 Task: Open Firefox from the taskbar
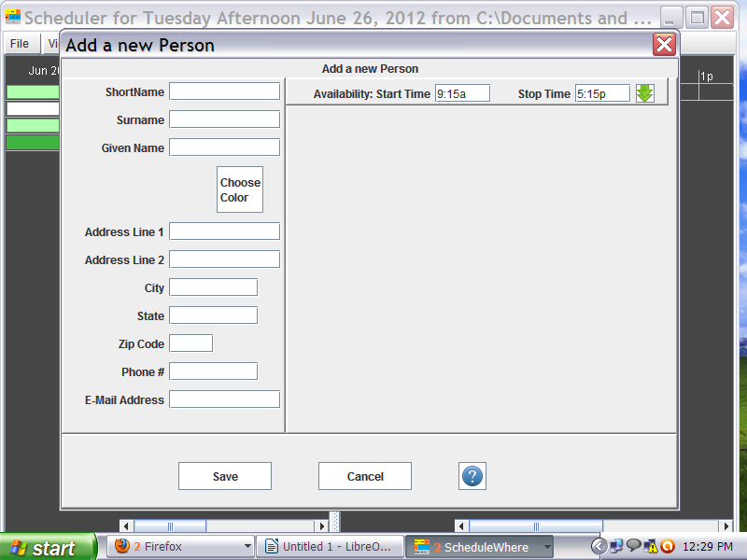coord(179,546)
